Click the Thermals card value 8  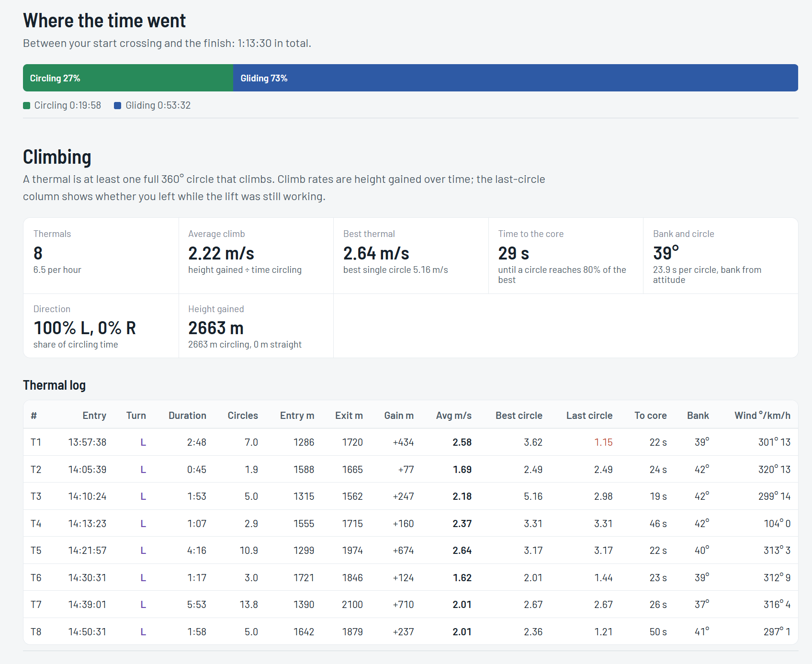(x=38, y=253)
